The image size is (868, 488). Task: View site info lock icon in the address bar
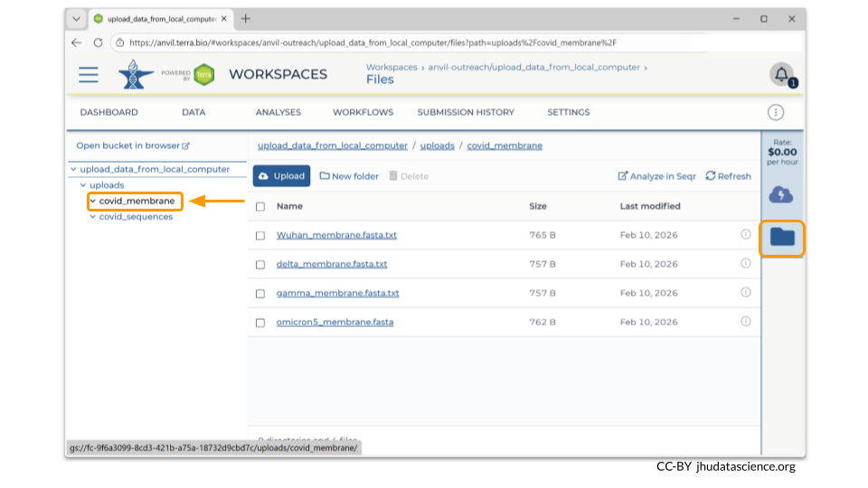pyautogui.click(x=120, y=42)
